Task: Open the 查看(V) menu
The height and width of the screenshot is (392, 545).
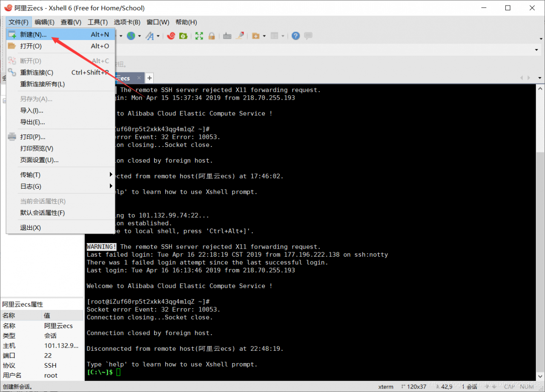Action: click(x=71, y=22)
